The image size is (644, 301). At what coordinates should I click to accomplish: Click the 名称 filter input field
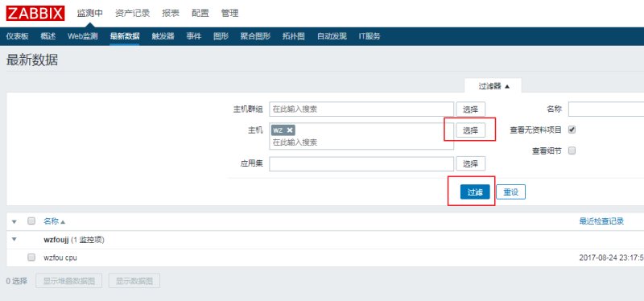(x=606, y=109)
